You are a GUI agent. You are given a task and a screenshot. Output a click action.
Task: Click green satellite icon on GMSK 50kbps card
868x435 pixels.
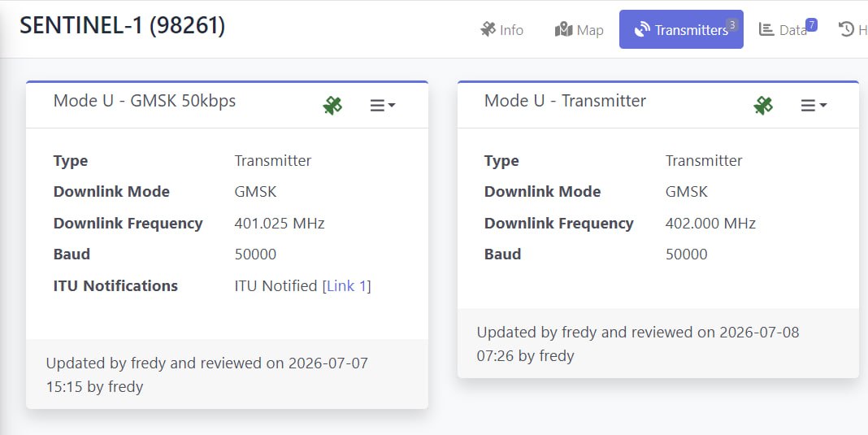332,105
